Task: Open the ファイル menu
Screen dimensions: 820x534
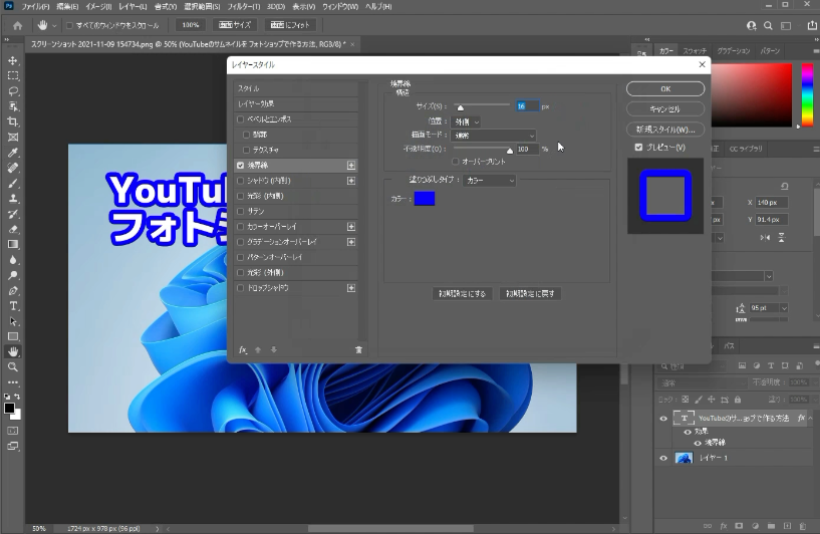Action: (x=35, y=7)
